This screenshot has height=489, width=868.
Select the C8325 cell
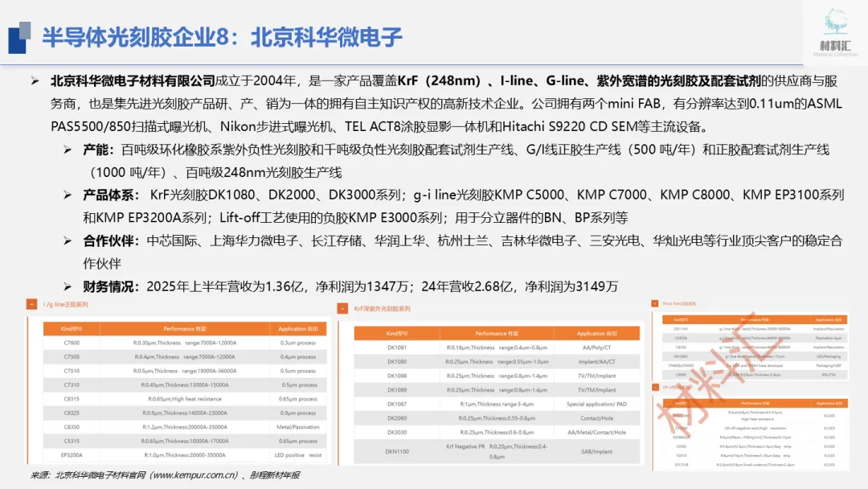[x=72, y=413]
